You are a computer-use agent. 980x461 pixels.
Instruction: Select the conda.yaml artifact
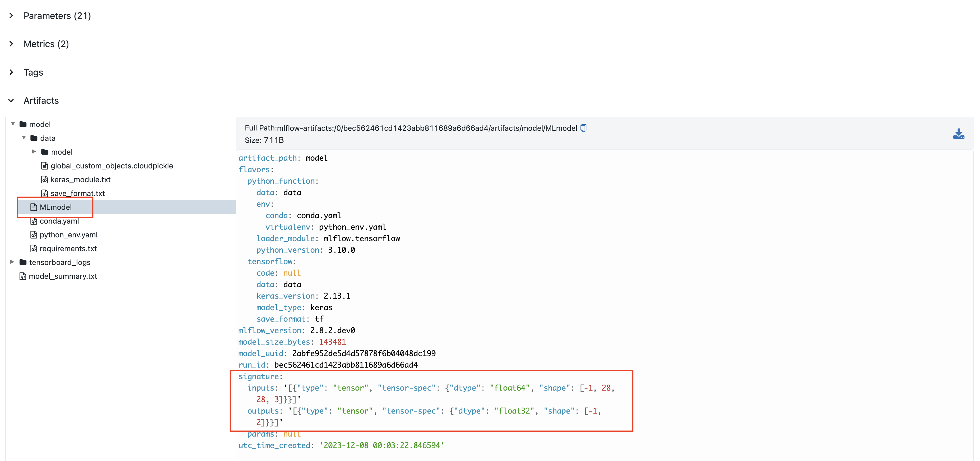point(59,221)
